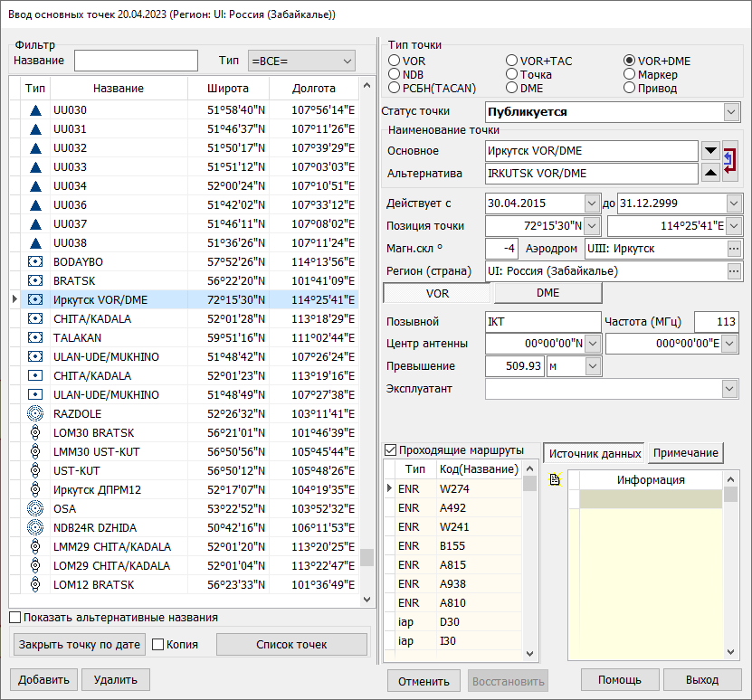Open the Примечание tab
The image size is (752, 700).
point(686,454)
